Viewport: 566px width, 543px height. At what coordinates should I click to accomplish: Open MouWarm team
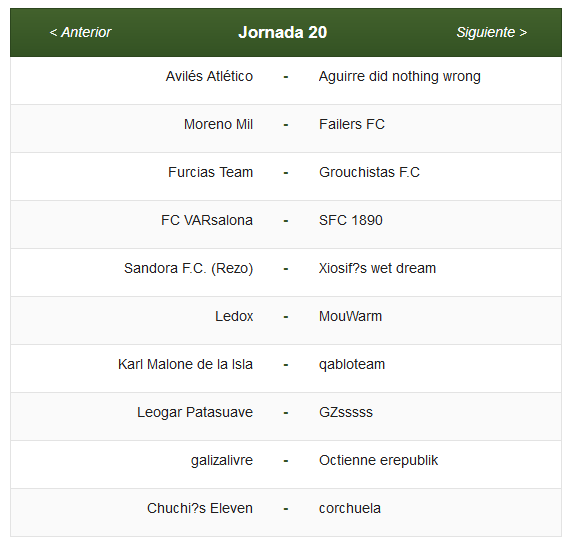pyautogui.click(x=350, y=316)
